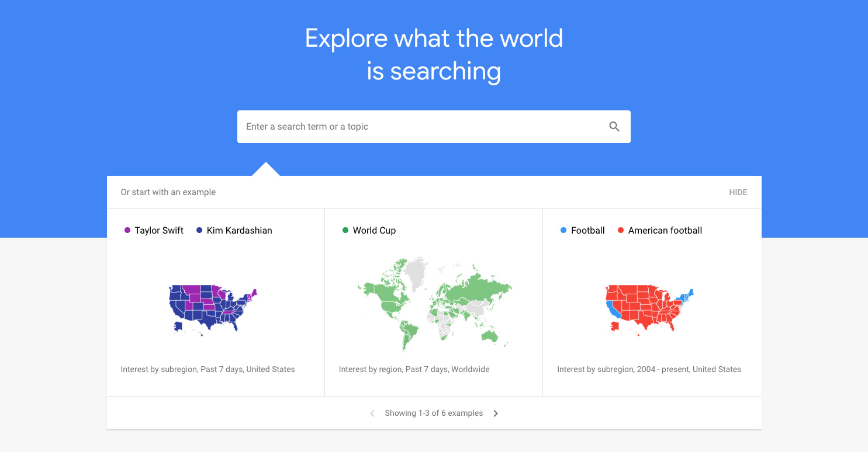Click 'Showing 1-3 of 6 examples' text

coord(434,413)
